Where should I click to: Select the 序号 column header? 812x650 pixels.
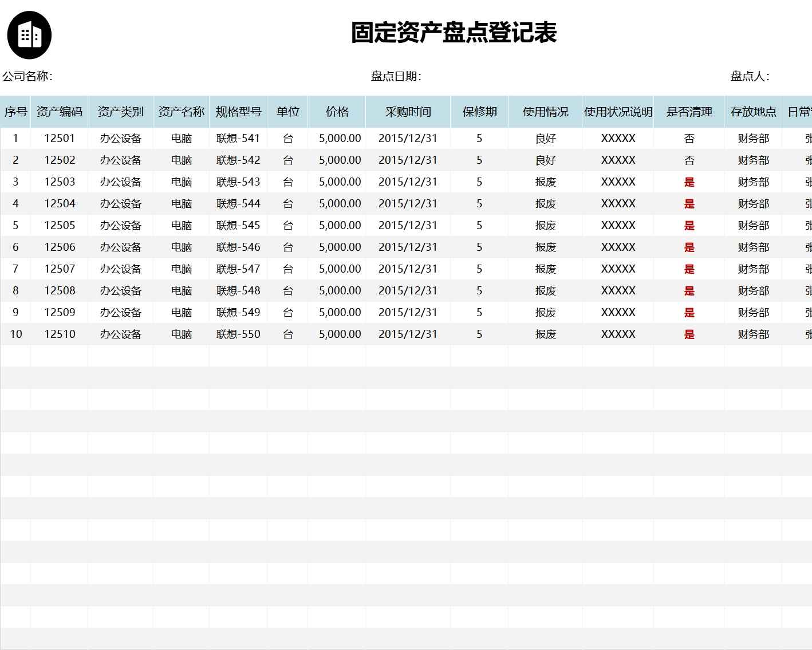click(15, 112)
